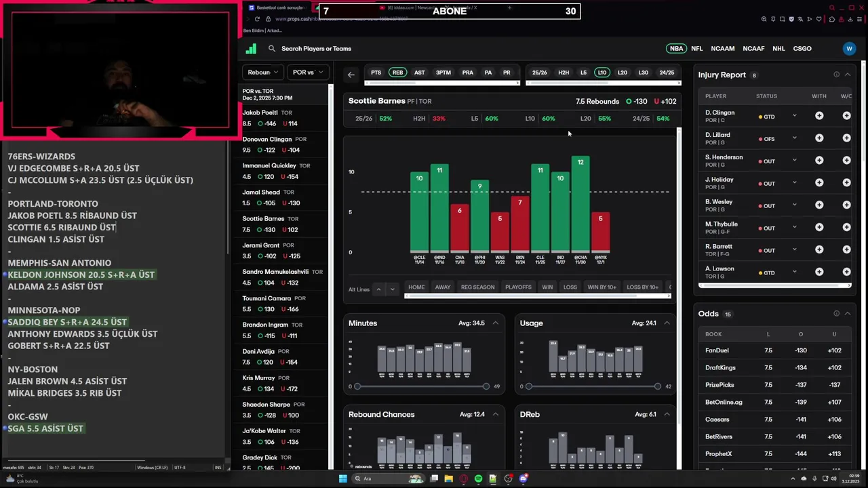The width and height of the screenshot is (868, 488).
Task: Select the H2H range filter
Action: coord(564,73)
